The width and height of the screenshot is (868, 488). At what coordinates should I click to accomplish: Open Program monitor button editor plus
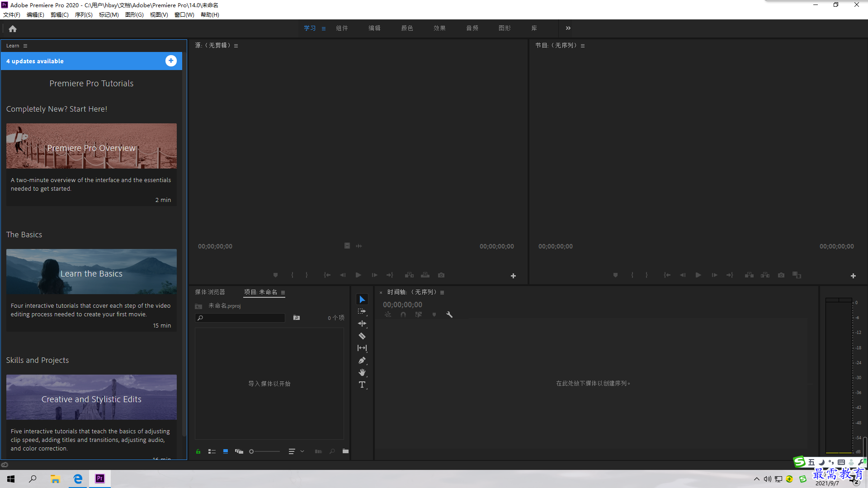(853, 276)
